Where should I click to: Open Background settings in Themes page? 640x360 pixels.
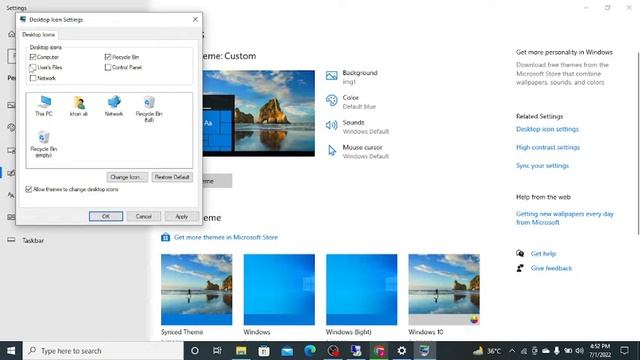(352, 77)
